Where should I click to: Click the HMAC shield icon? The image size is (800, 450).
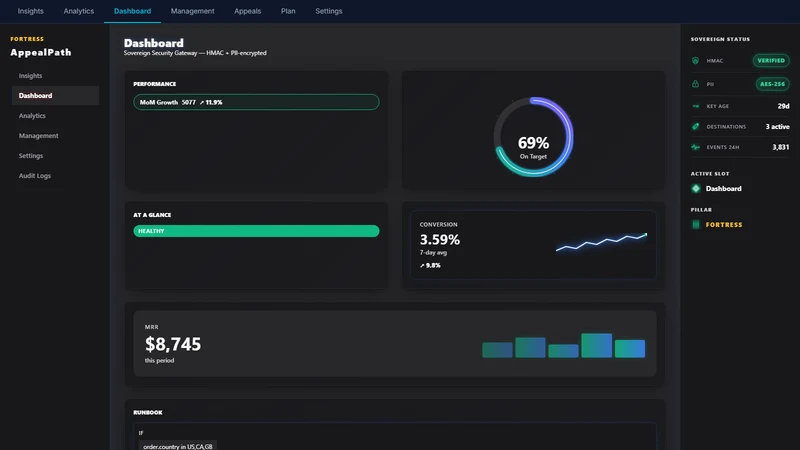pyautogui.click(x=695, y=61)
